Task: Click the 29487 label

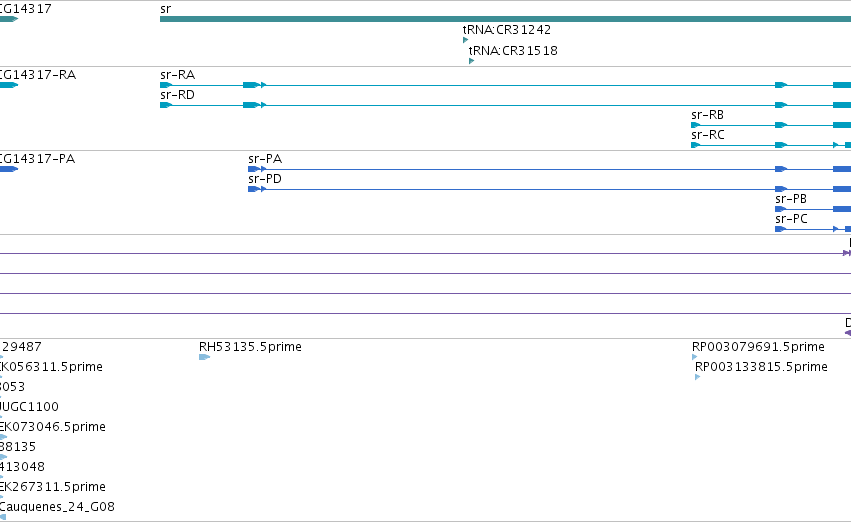Action: [x=21, y=347]
